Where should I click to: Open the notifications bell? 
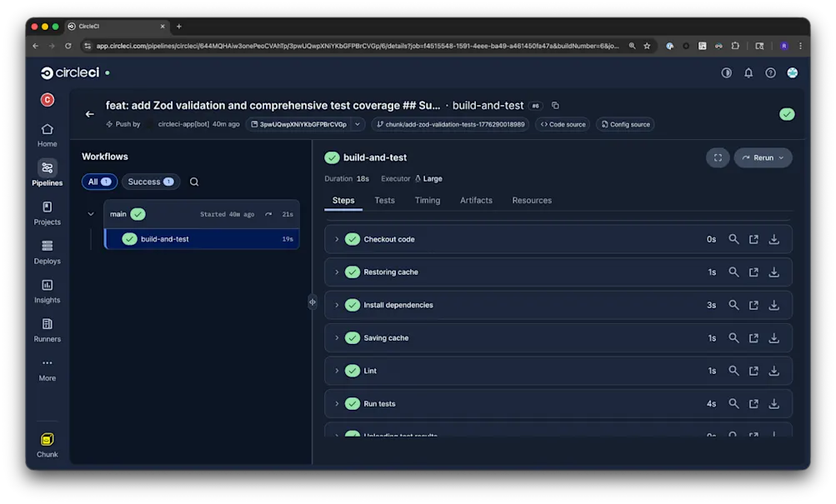(748, 72)
